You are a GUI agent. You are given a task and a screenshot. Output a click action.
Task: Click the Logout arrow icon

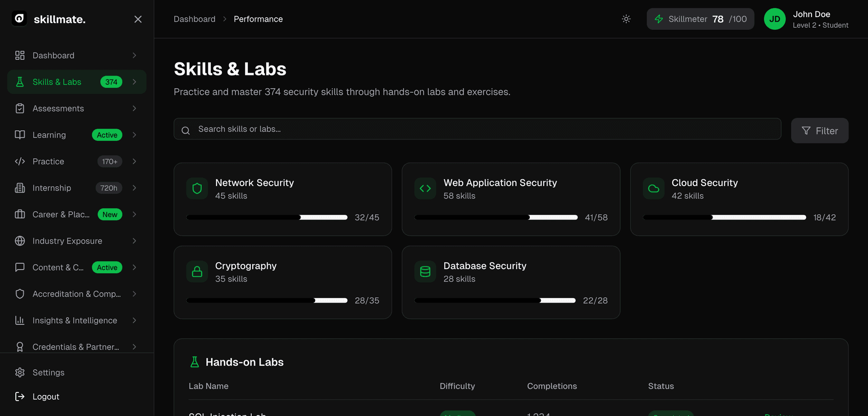[x=20, y=397]
